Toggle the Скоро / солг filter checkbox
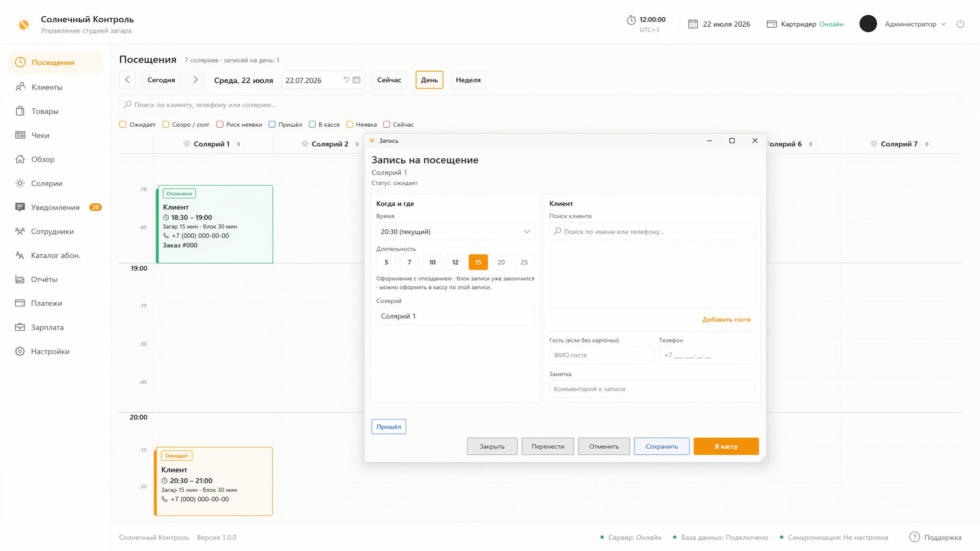980x551 pixels. point(166,124)
